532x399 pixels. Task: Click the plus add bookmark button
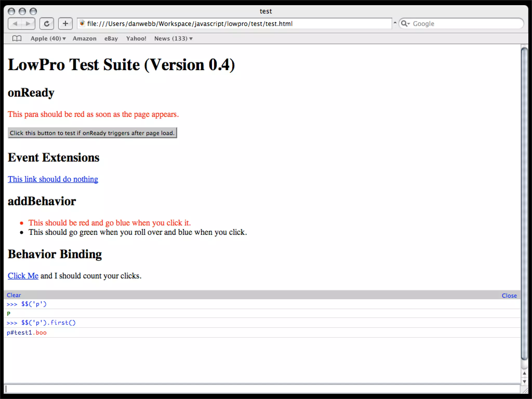coord(65,24)
